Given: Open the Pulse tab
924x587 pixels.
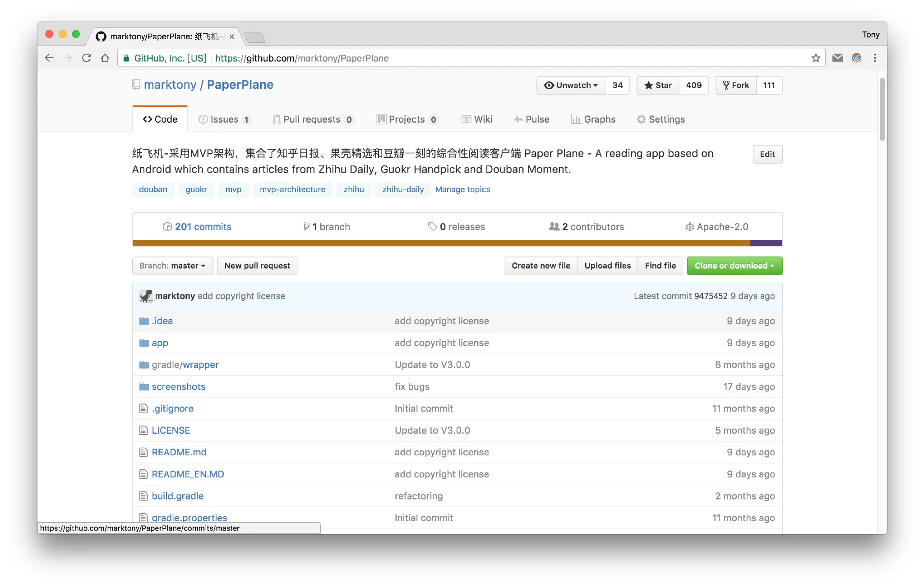Looking at the screenshot, I should pos(531,119).
